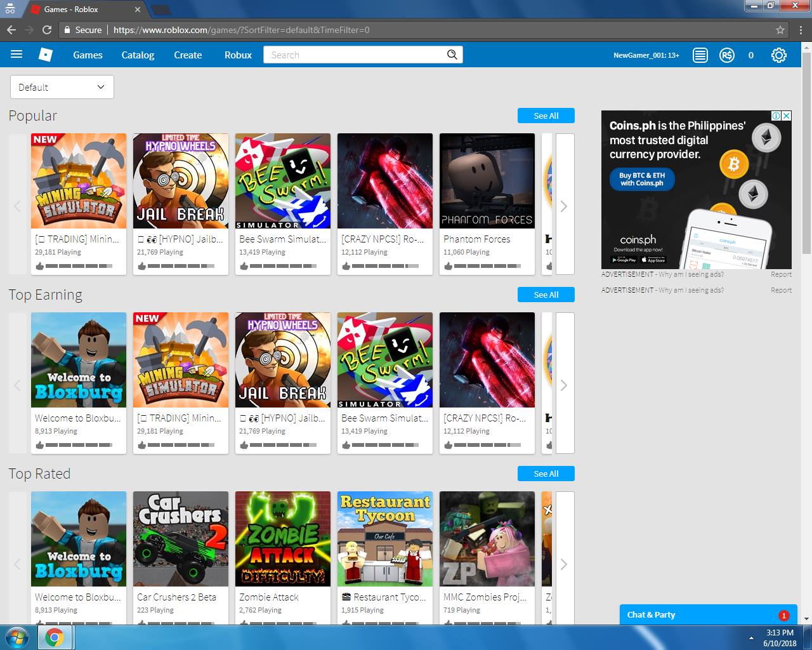
Task: Show next Popular games with right arrow
Action: pos(565,204)
